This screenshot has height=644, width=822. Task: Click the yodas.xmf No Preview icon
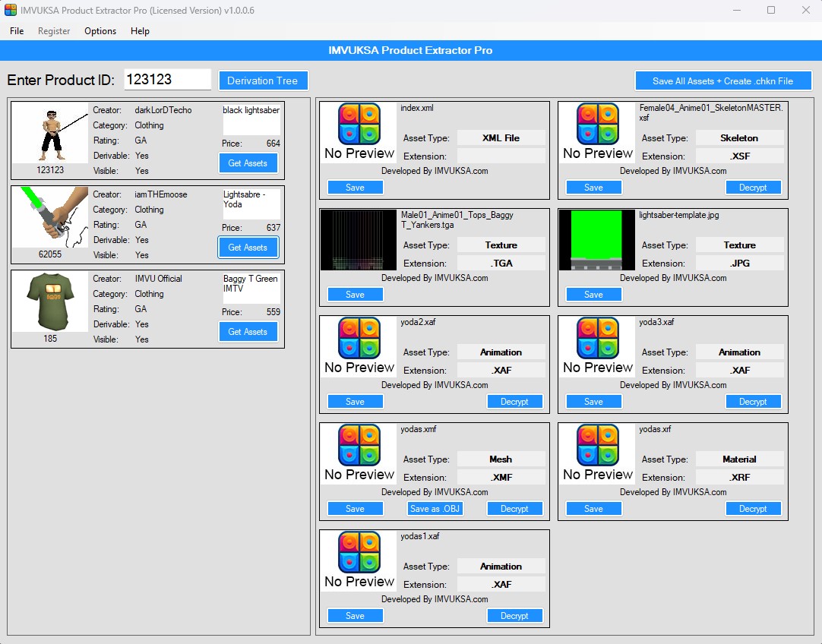click(359, 453)
